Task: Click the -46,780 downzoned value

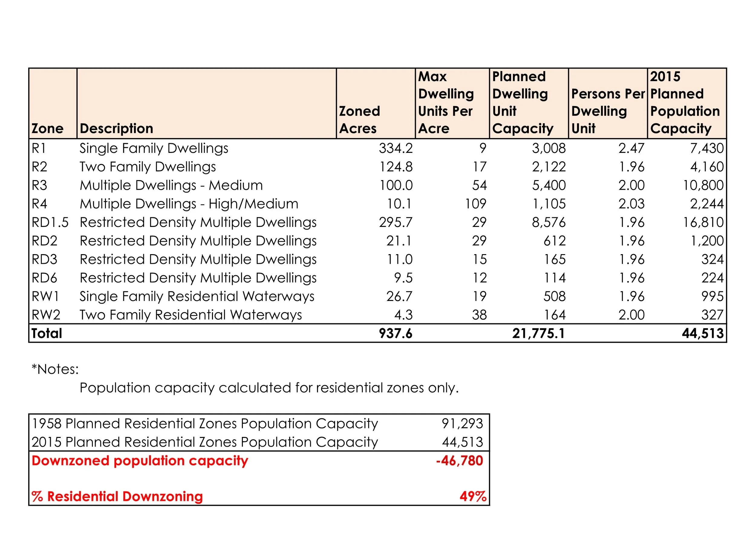Action: tap(460, 461)
